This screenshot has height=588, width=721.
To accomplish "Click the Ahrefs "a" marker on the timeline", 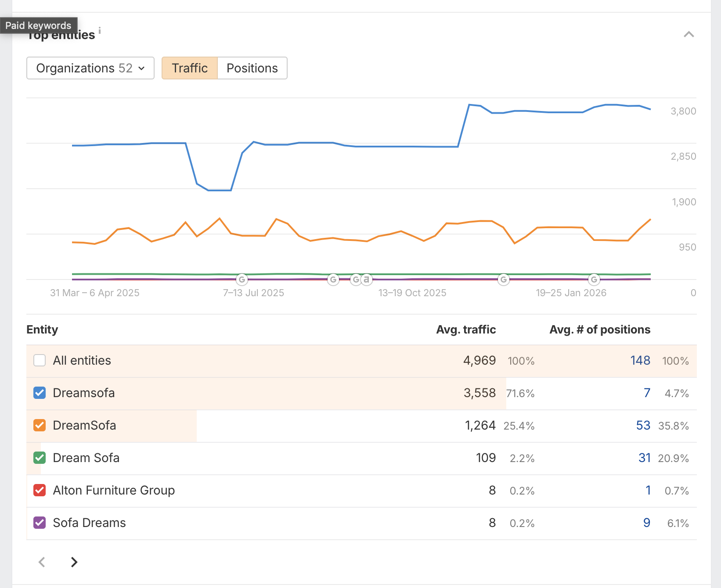I will 366,279.
